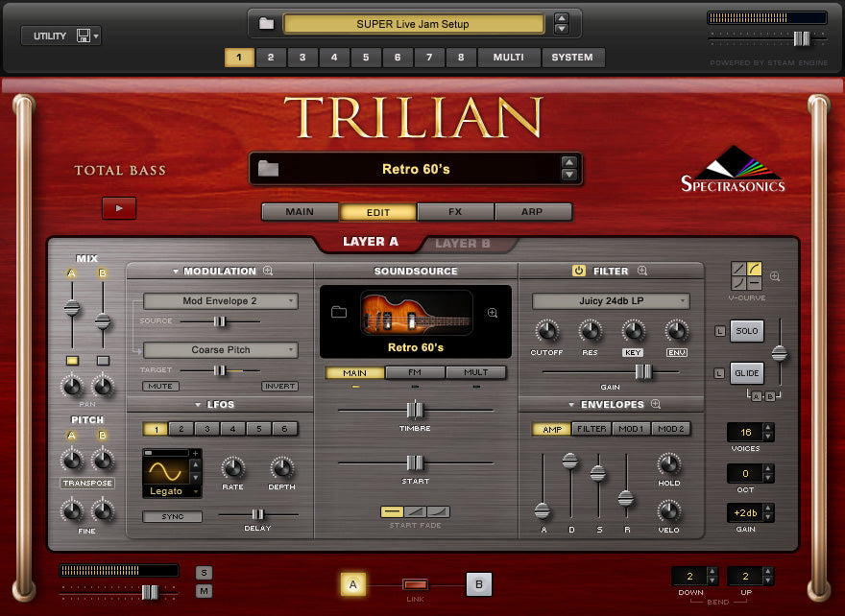Open the Juicy 24db LP filter dropdown
This screenshot has height=616, width=845.
tap(611, 301)
